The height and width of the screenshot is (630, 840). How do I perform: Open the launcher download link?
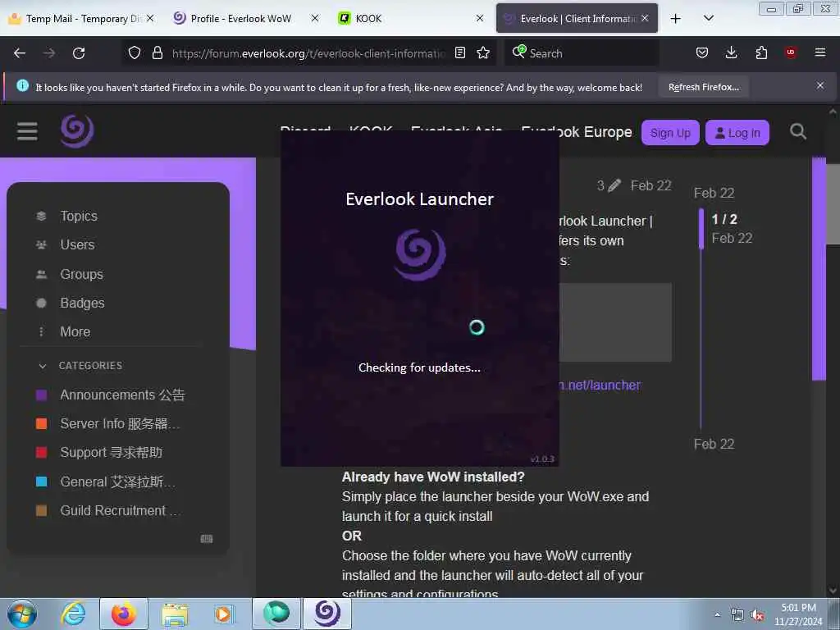pyautogui.click(x=600, y=386)
